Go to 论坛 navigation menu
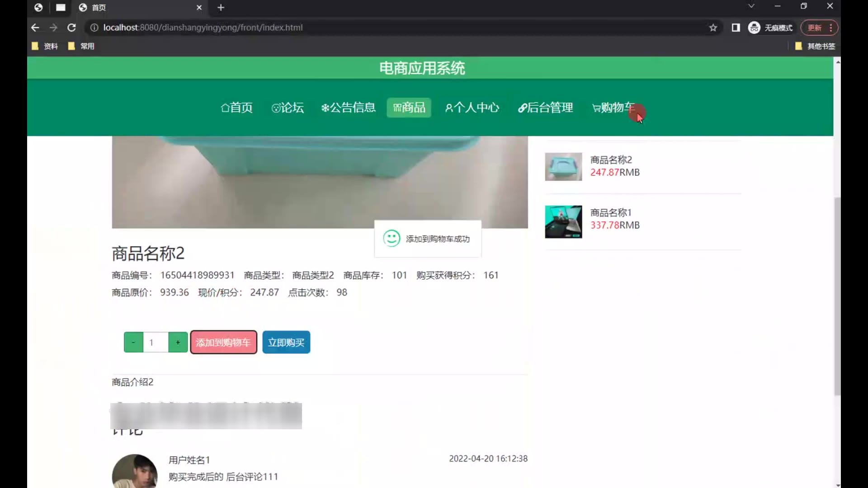868x488 pixels. click(x=288, y=108)
